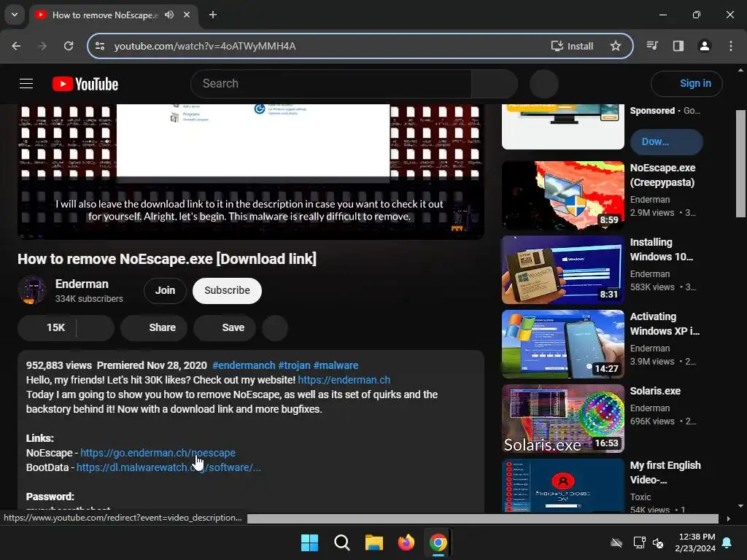This screenshot has width=747, height=560.
Task: Open the media controls icon in the toolbar
Action: [652, 46]
